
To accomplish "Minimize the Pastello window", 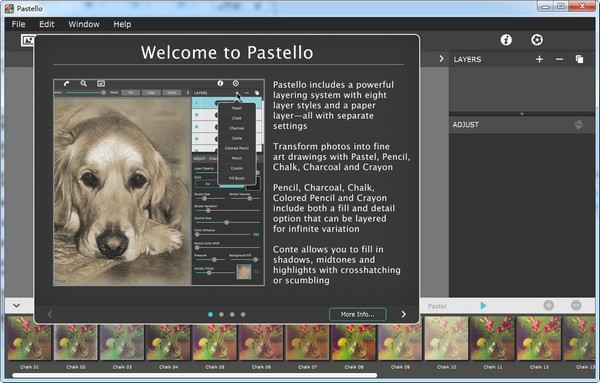I will pyautogui.click(x=546, y=7).
